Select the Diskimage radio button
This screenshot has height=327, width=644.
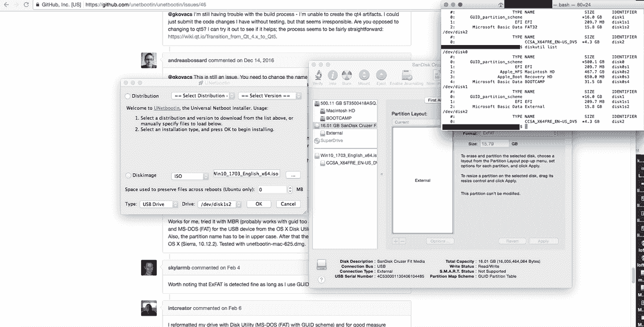pyautogui.click(x=128, y=175)
